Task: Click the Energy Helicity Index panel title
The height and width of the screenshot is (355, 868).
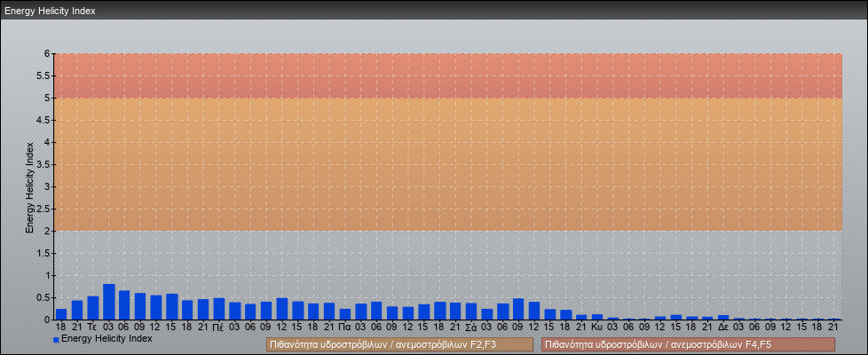Action: point(50,11)
